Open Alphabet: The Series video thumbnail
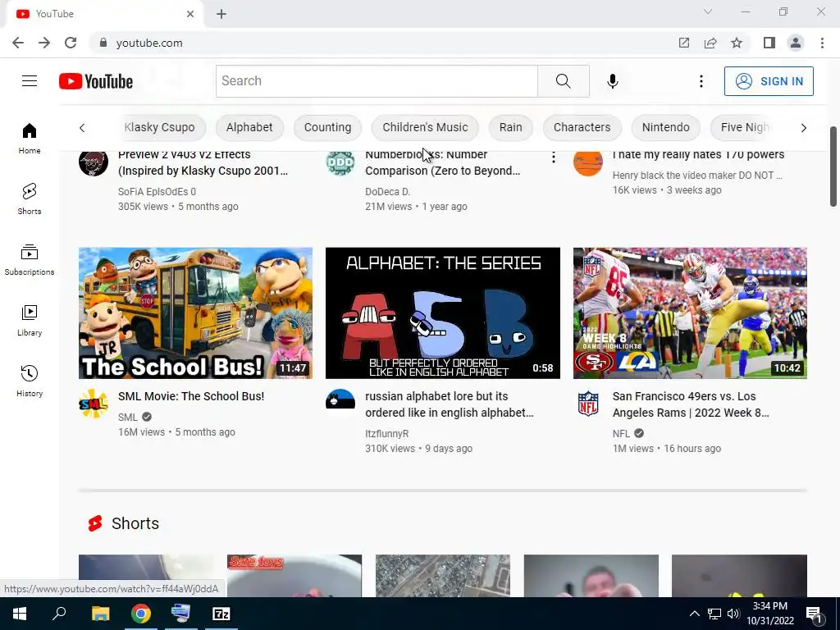Screen dimensions: 840x630 (442, 313)
